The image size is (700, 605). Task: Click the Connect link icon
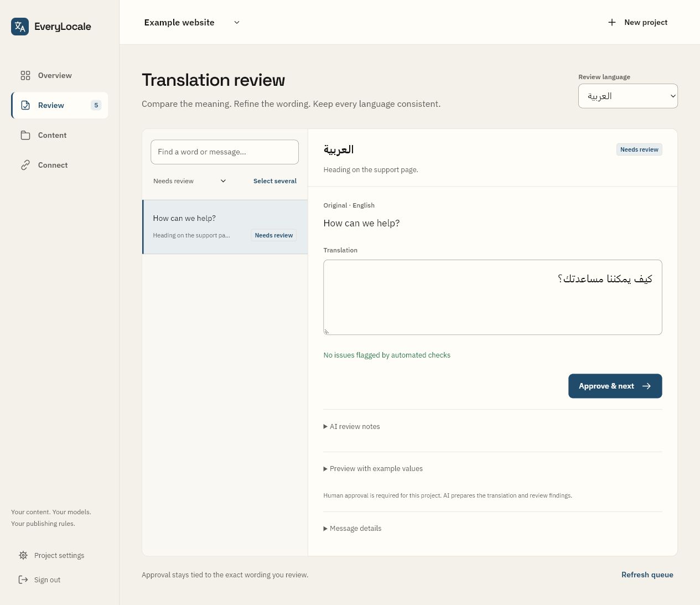pos(25,165)
